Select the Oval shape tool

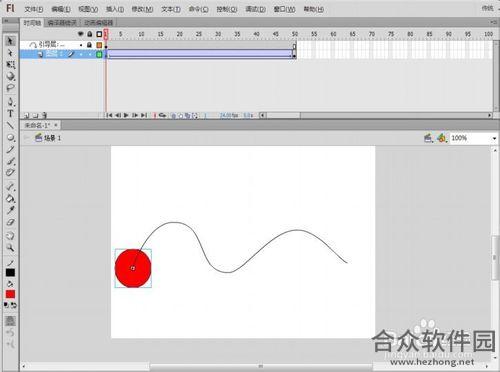(10, 137)
